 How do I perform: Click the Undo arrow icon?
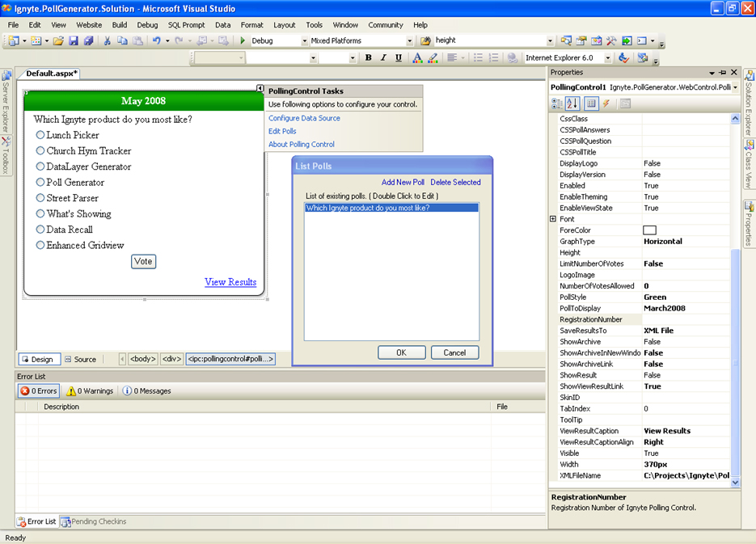pos(156,41)
